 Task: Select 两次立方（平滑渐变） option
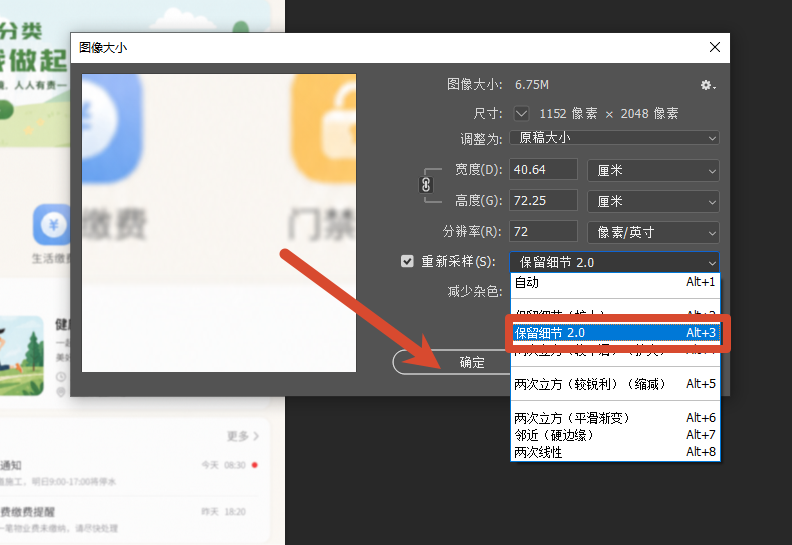(x=615, y=418)
